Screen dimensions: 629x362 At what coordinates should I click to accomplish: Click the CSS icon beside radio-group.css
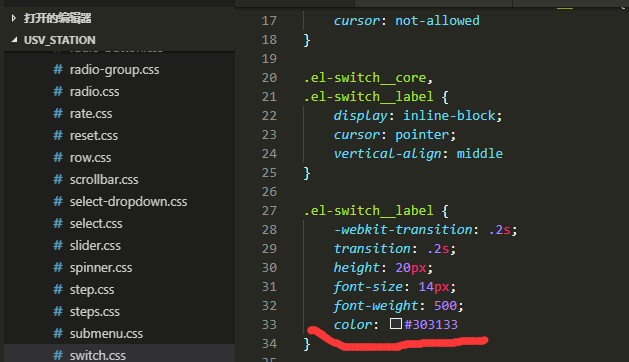point(58,69)
